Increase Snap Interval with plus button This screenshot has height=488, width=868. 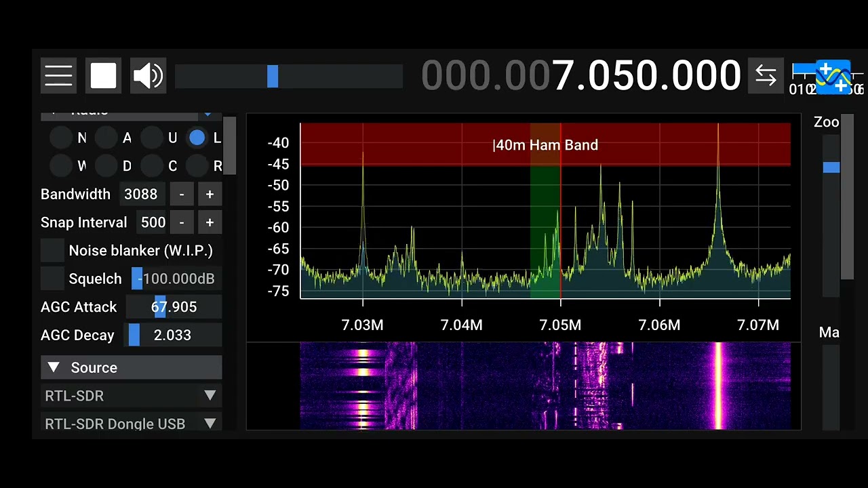click(x=210, y=222)
